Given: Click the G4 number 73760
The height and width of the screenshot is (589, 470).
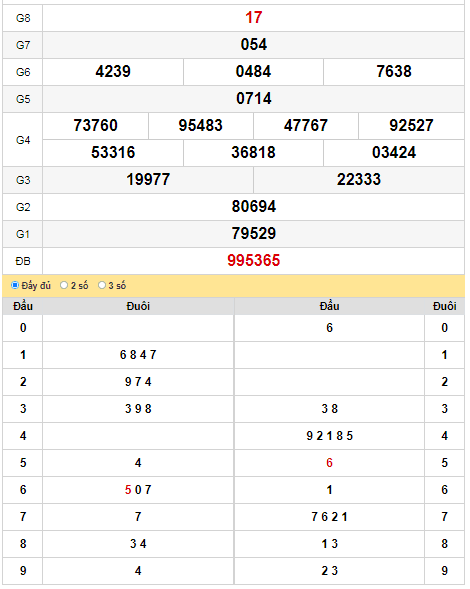Looking at the screenshot, I should (x=95, y=126).
